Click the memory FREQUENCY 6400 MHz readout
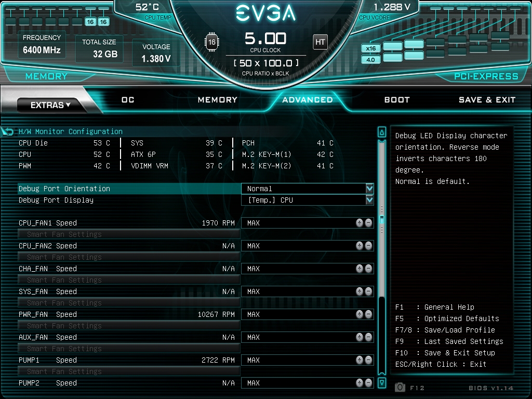Image resolution: width=532 pixels, height=399 pixels. click(x=42, y=45)
